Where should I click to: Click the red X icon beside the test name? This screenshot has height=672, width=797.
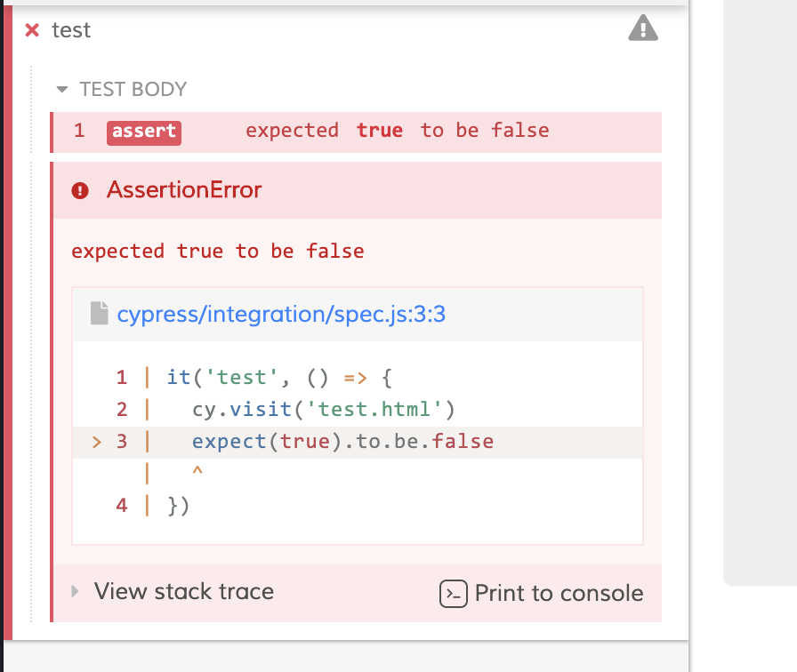[x=33, y=29]
